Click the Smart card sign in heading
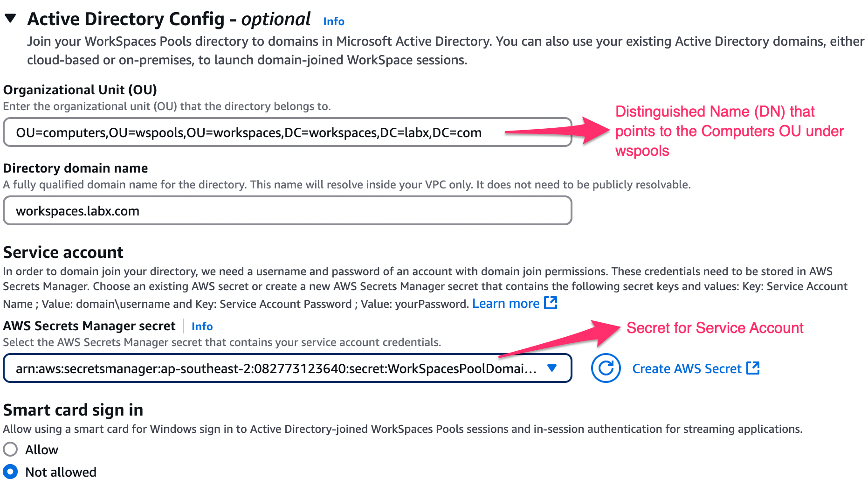Screen dimensions: 868x486 73,410
